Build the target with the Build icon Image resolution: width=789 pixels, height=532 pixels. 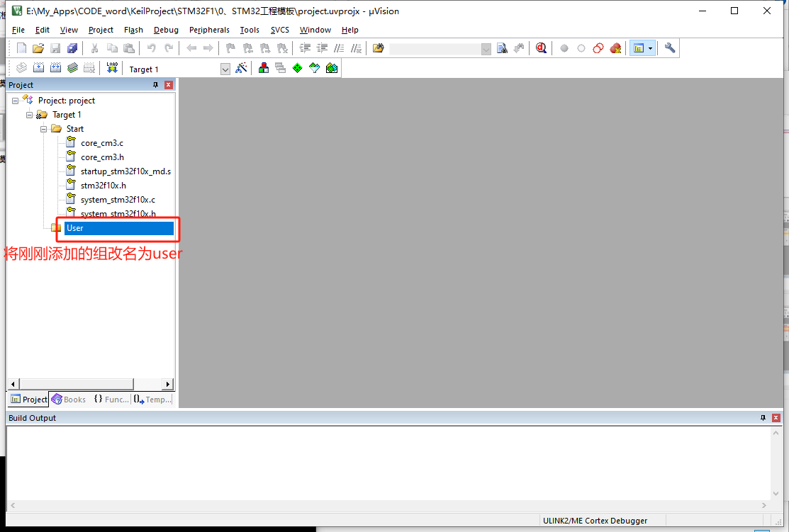(x=39, y=68)
